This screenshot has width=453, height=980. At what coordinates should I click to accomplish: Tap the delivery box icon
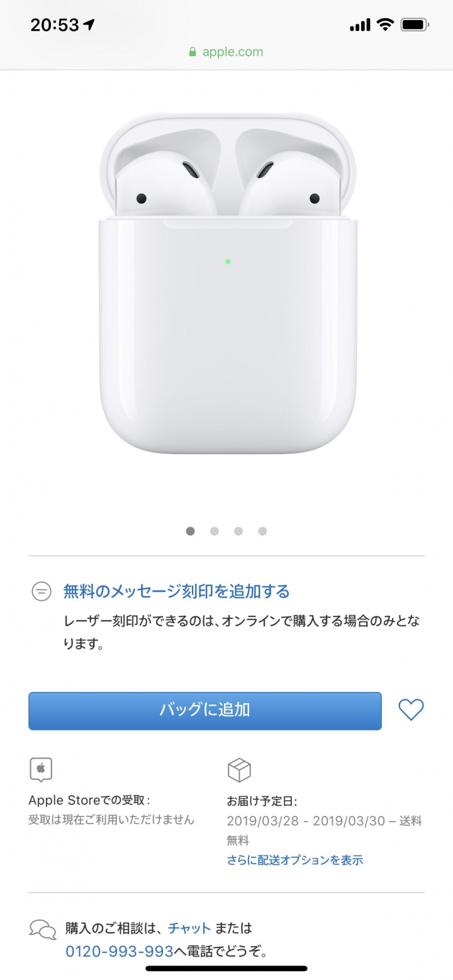(239, 770)
